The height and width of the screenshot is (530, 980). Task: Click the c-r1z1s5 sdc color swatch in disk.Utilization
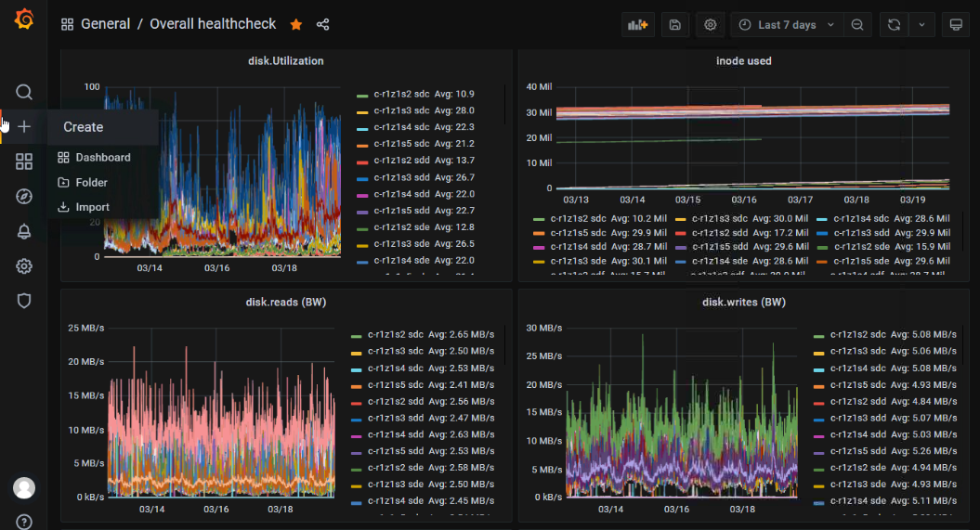coord(362,144)
